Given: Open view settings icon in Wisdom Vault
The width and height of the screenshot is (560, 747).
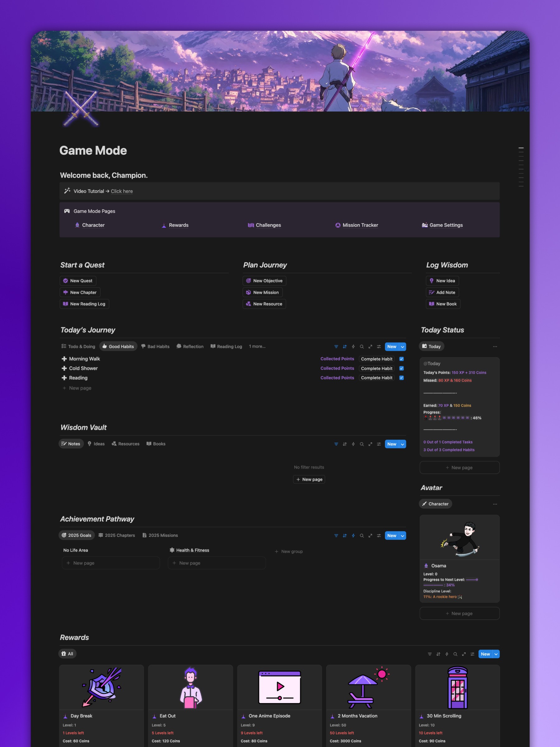Looking at the screenshot, I should pyautogui.click(x=379, y=444).
